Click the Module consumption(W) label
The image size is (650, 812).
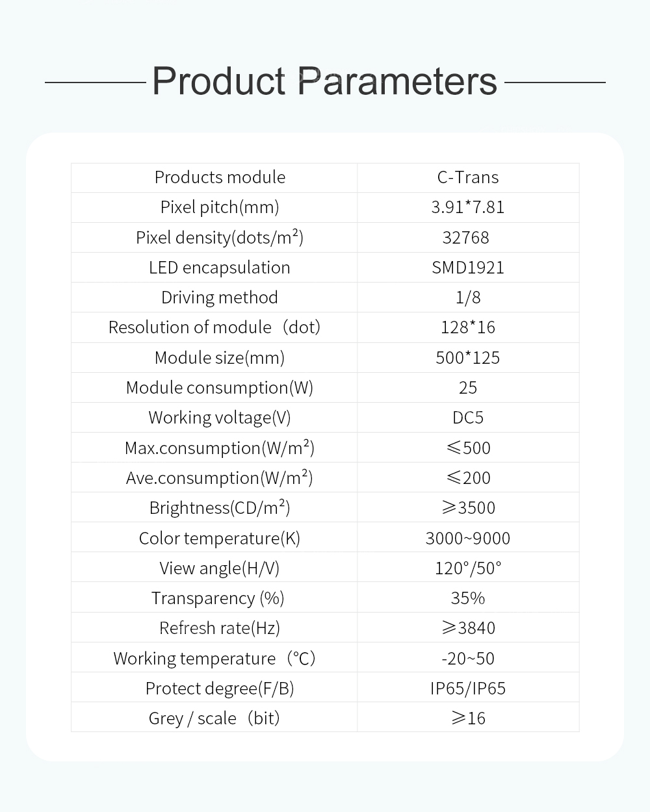tap(220, 388)
